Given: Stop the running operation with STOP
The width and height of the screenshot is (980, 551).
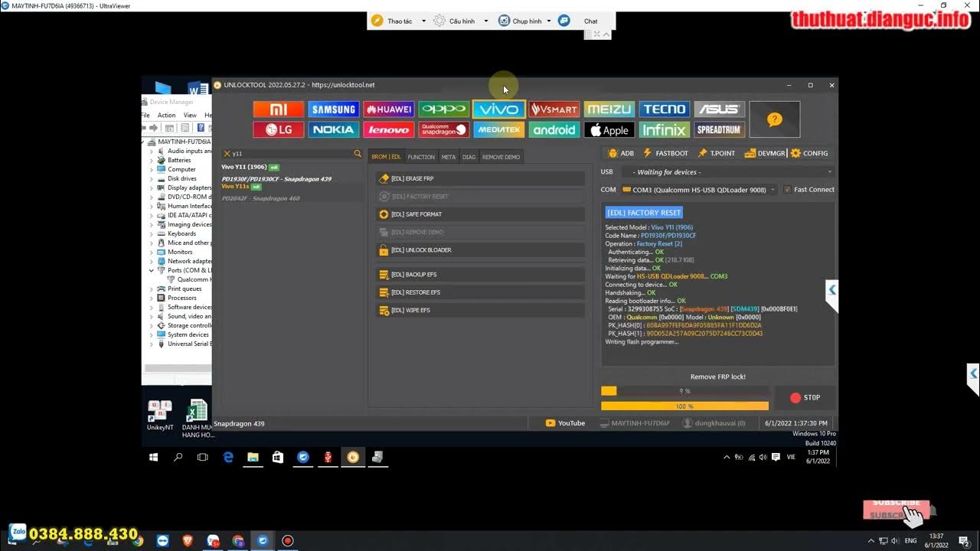Looking at the screenshot, I should pos(805,398).
